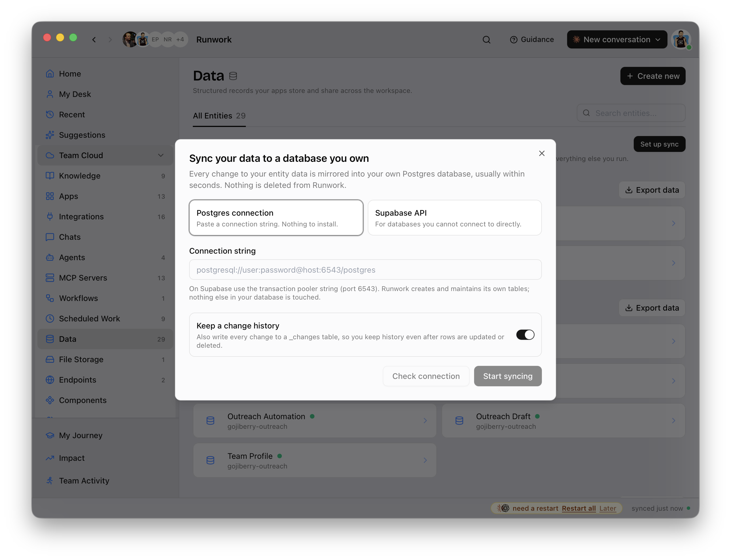Image resolution: width=731 pixels, height=560 pixels.
Task: Select the Supabase API option
Action: pyautogui.click(x=454, y=218)
